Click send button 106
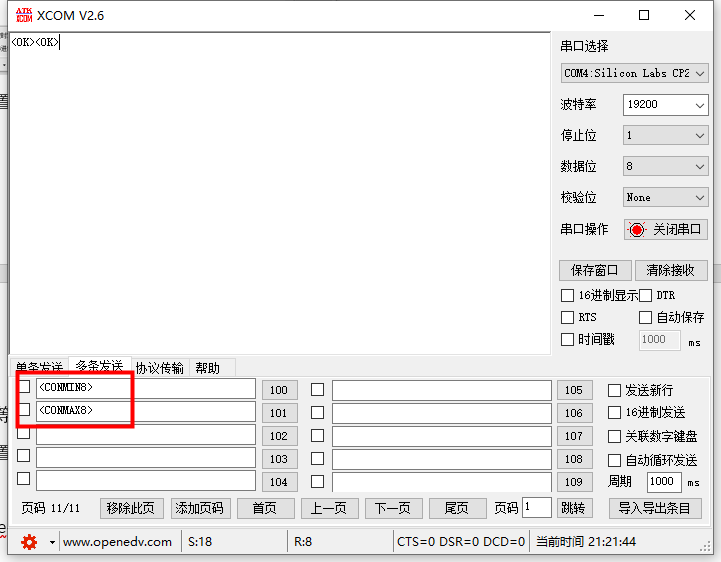721x562 pixels. pyautogui.click(x=574, y=413)
